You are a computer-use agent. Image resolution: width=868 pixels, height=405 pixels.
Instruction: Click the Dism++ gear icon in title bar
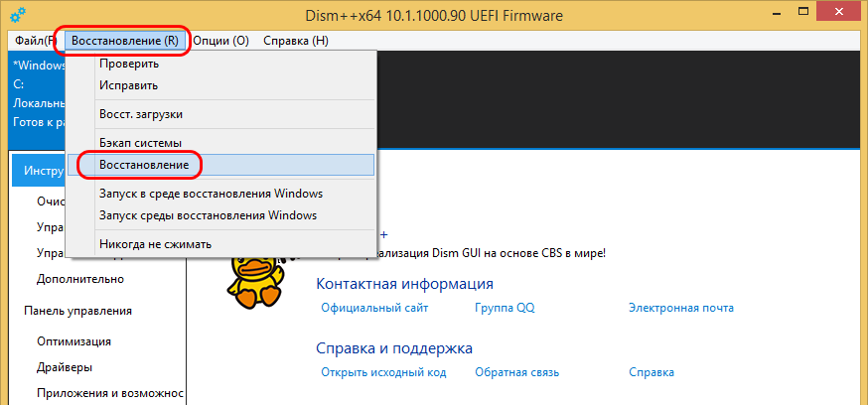click(18, 15)
